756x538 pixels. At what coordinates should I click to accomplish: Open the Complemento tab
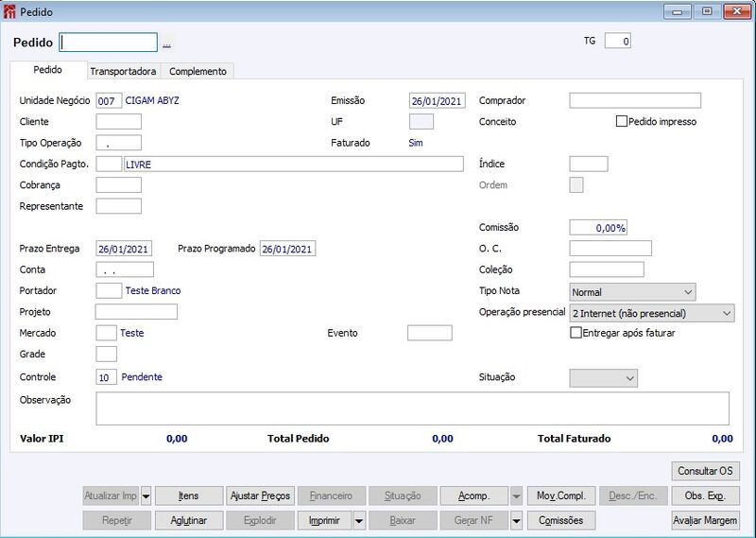(x=198, y=72)
